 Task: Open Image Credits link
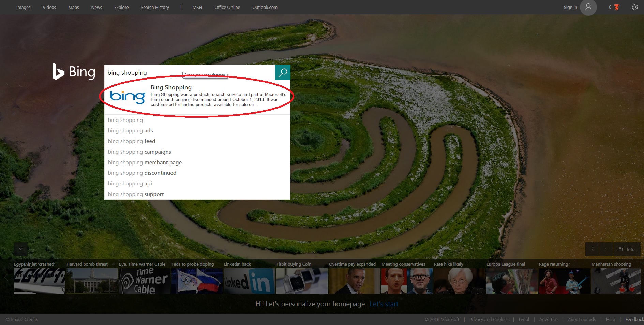click(x=22, y=320)
